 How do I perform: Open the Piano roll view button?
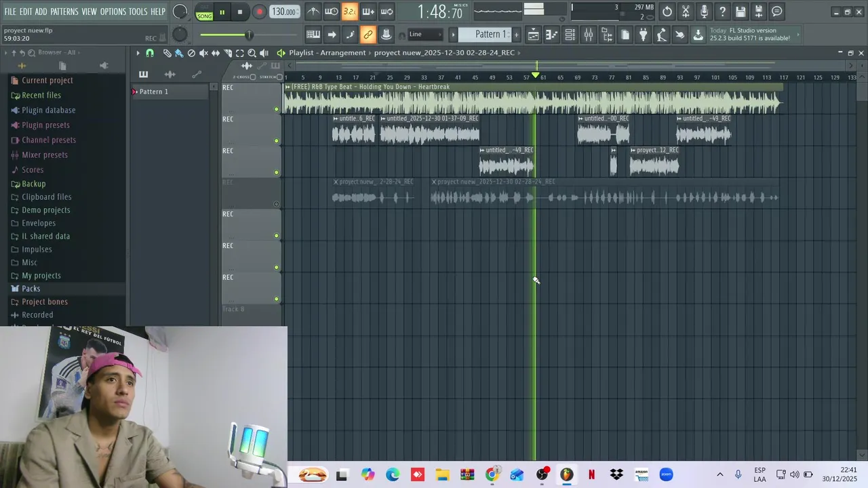[552, 35]
